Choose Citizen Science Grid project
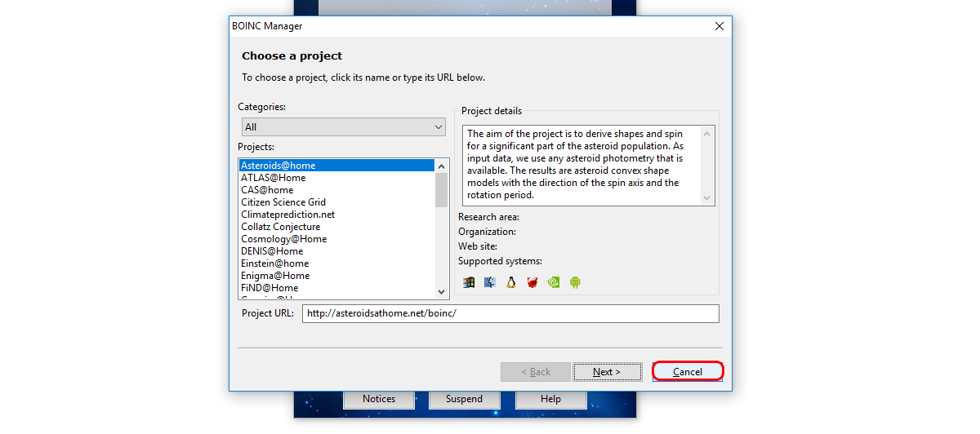Screen dimensions: 980x434 [x=337, y=202]
